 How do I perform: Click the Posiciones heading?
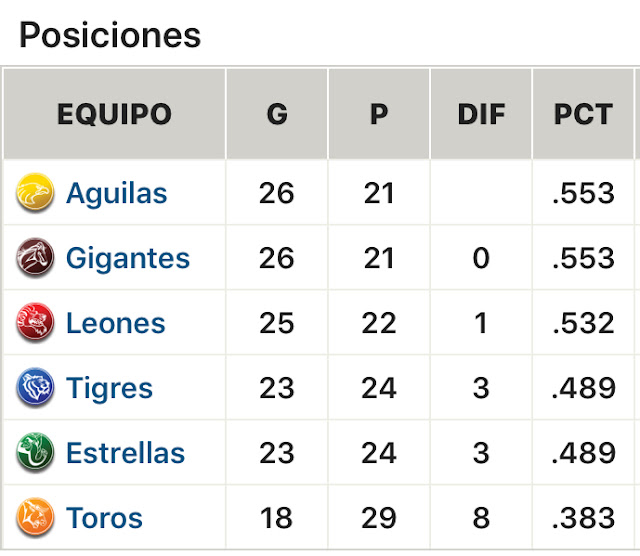click(x=110, y=35)
